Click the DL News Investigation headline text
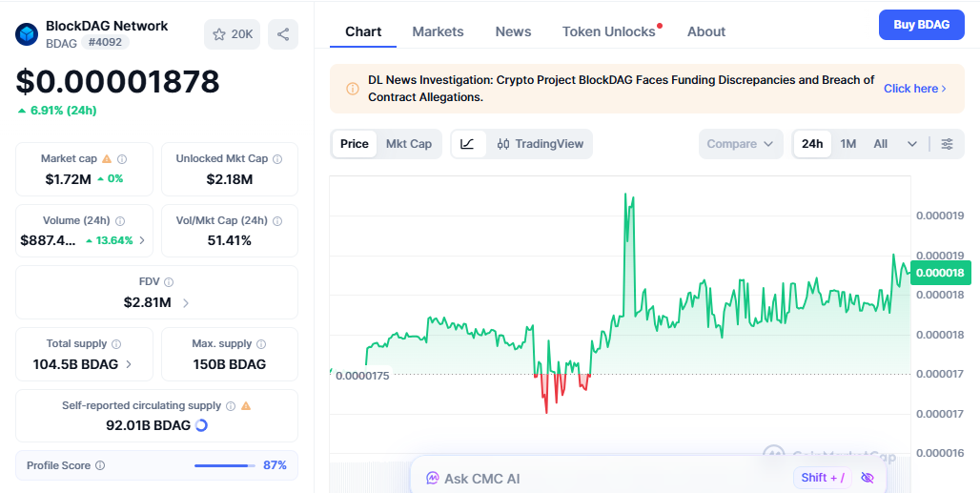The height and width of the screenshot is (493, 980). [622, 89]
